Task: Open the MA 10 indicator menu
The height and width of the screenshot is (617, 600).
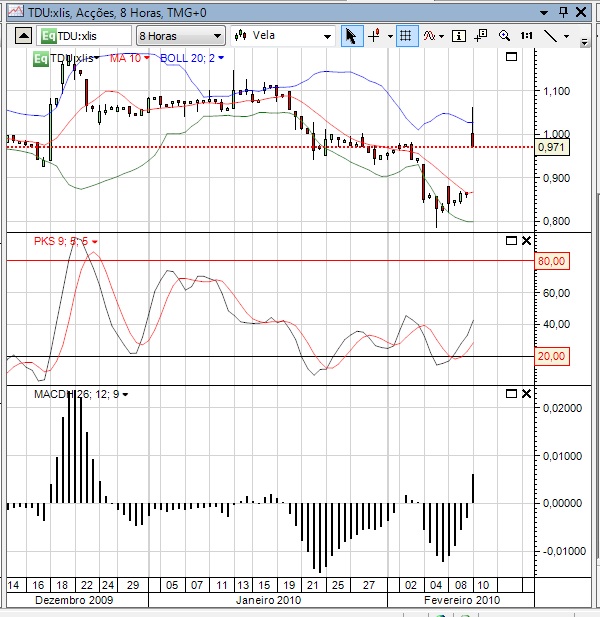Action: 129,58
